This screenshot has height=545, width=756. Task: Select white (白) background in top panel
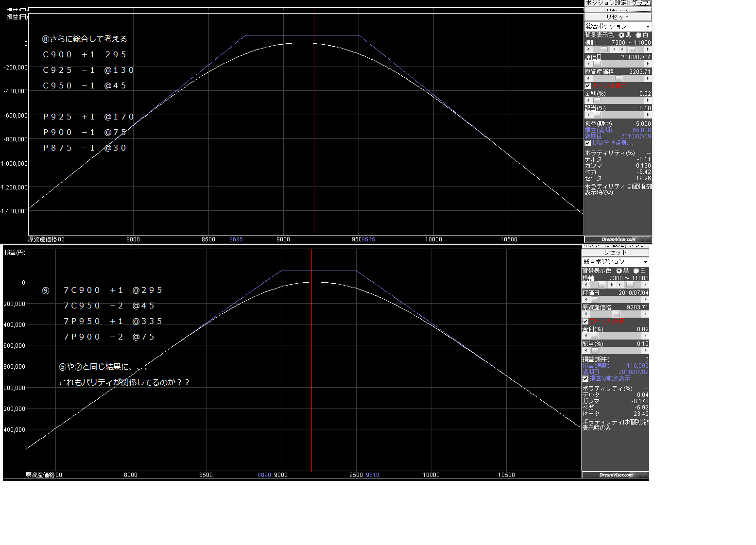[x=638, y=35]
